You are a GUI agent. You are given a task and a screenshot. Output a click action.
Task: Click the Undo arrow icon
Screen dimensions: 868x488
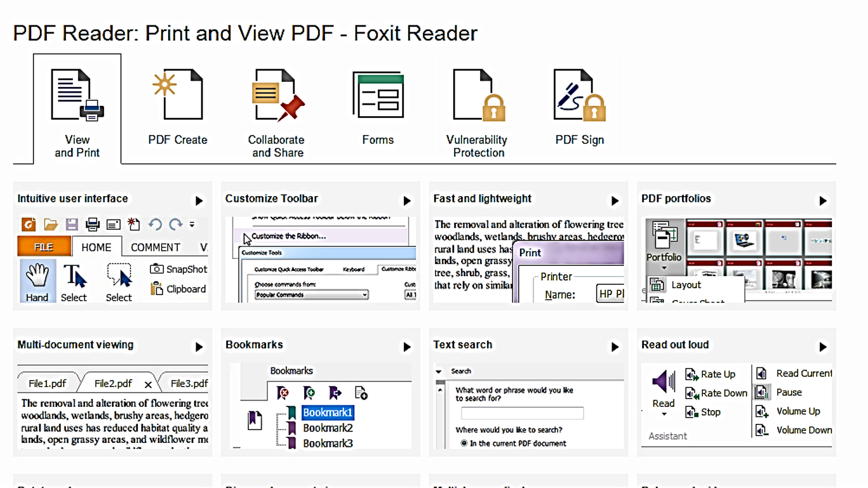pos(154,224)
